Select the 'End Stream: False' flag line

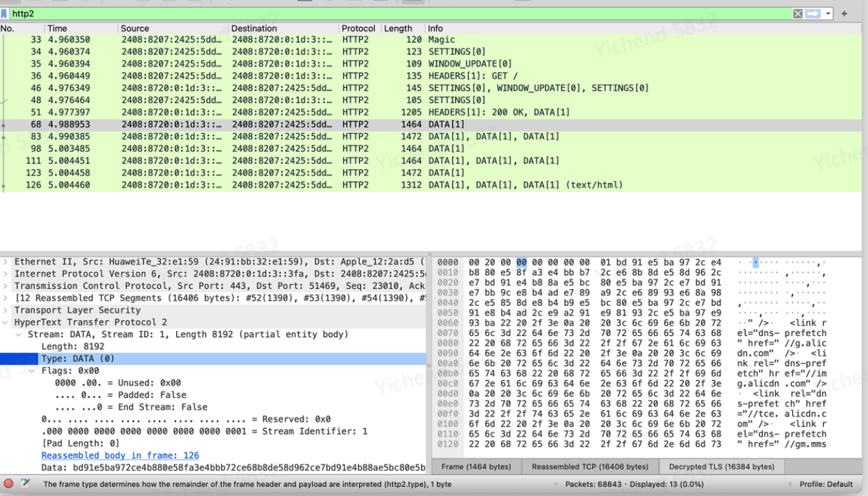tap(131, 407)
